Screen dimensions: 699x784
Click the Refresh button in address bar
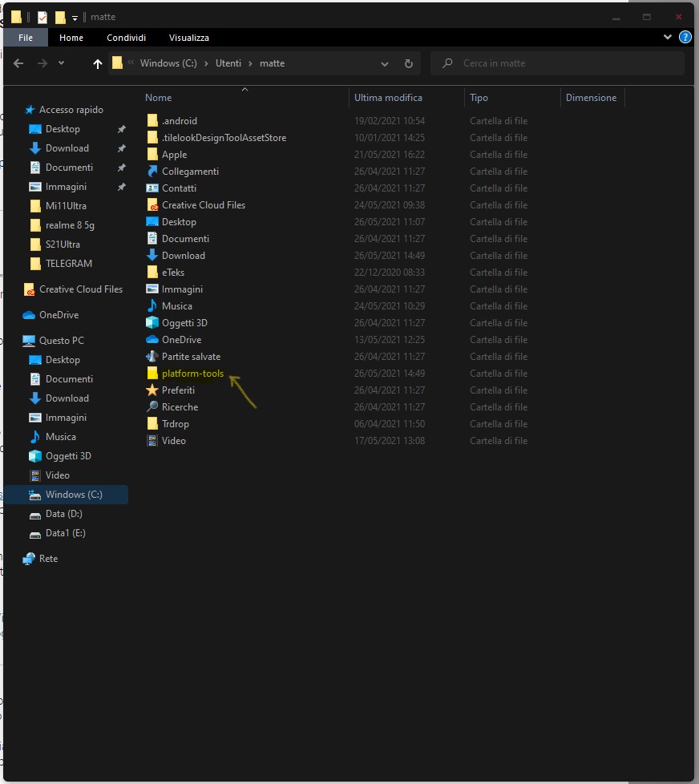(x=408, y=63)
